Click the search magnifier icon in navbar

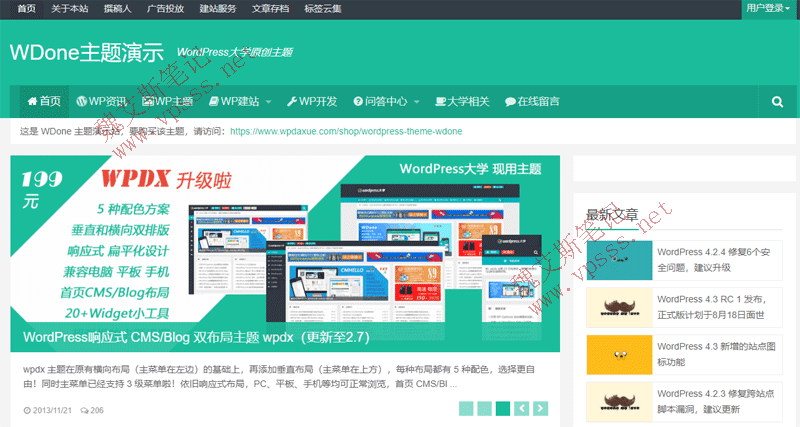point(777,101)
